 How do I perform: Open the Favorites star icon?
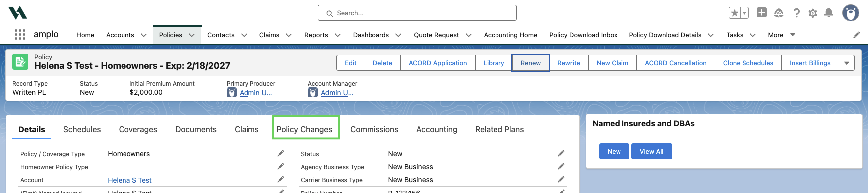tap(735, 13)
